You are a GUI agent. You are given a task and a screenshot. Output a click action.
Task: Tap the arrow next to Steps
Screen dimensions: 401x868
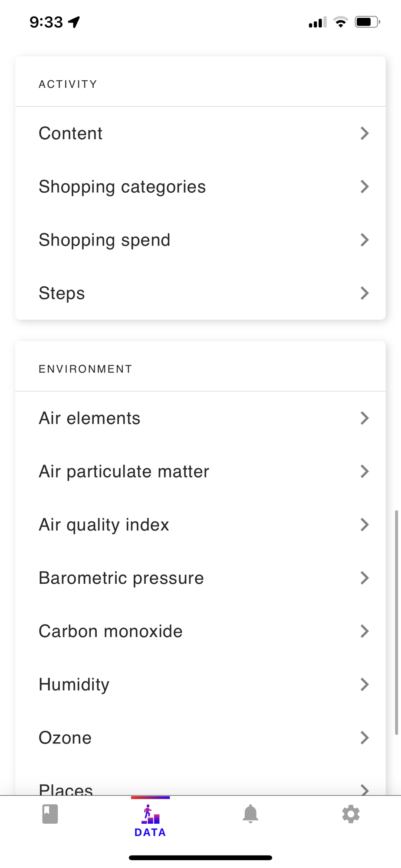pyautogui.click(x=365, y=293)
